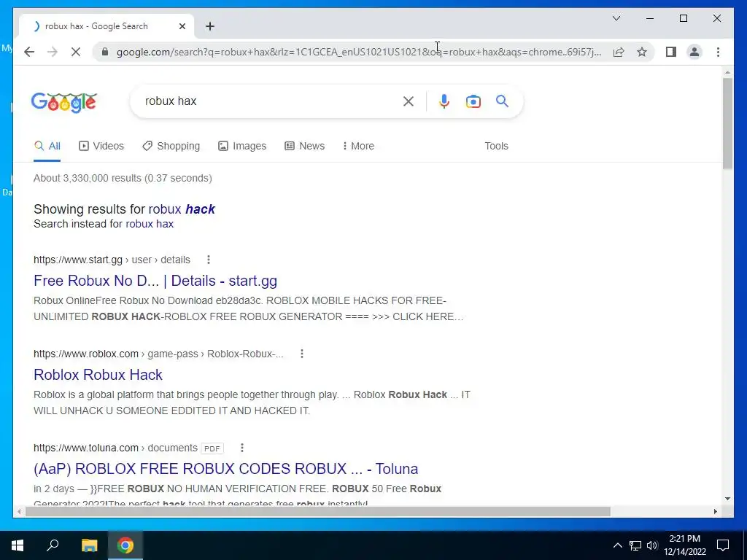Go to Google home via logo
The height and width of the screenshot is (560, 747).
(64, 102)
